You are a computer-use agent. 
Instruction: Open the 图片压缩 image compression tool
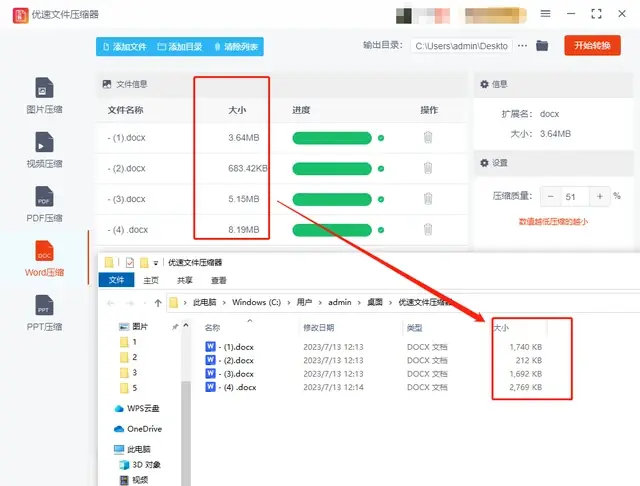44,95
